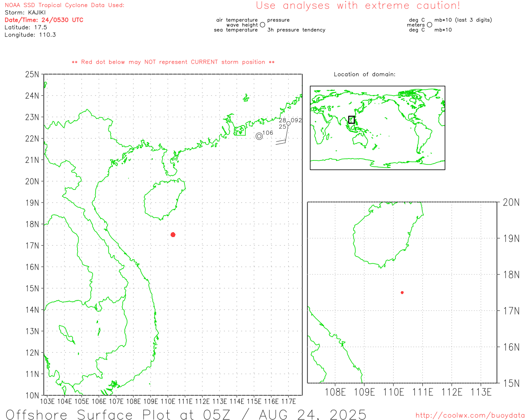Viewport: 525px width, 420px height.
Task: Click the 'sea temperature' legend label
Action: [236, 30]
